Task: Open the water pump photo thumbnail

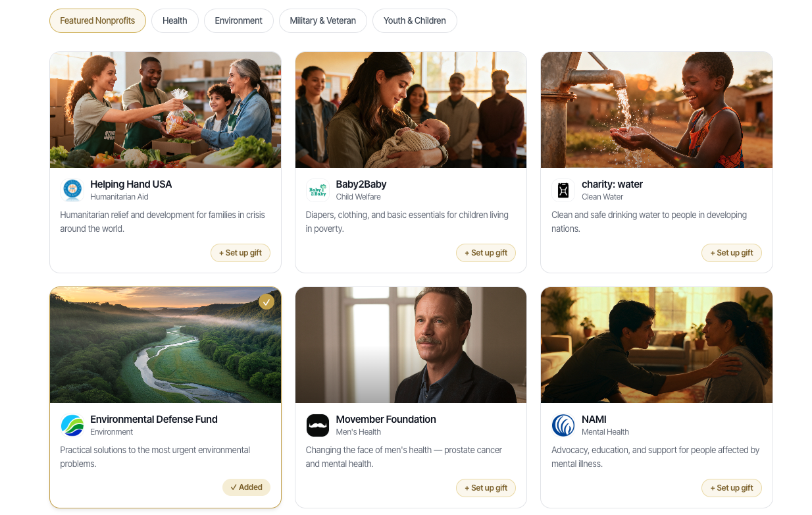Action: click(x=657, y=110)
